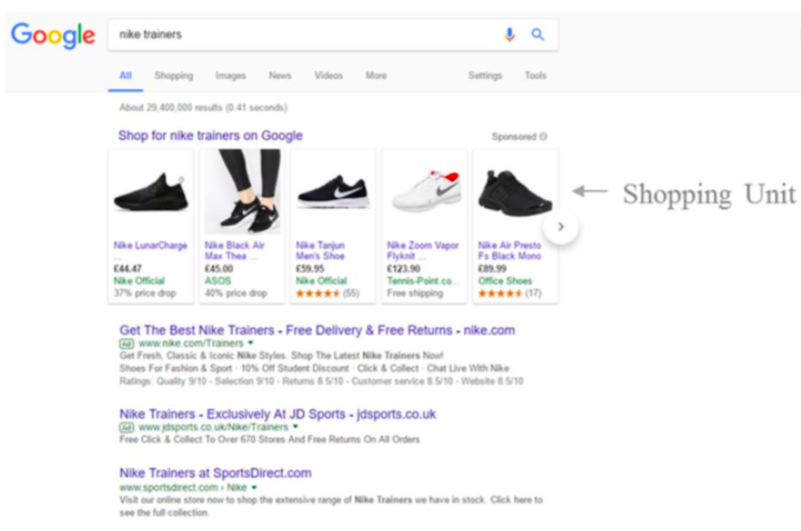This screenshot has height=531, width=801.
Task: Click the Google logo
Action: tap(53, 35)
